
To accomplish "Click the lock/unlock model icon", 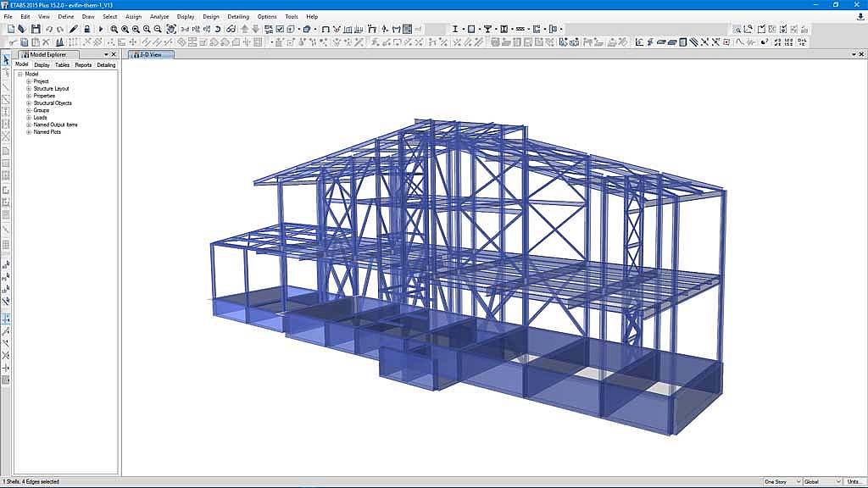I will coord(87,29).
